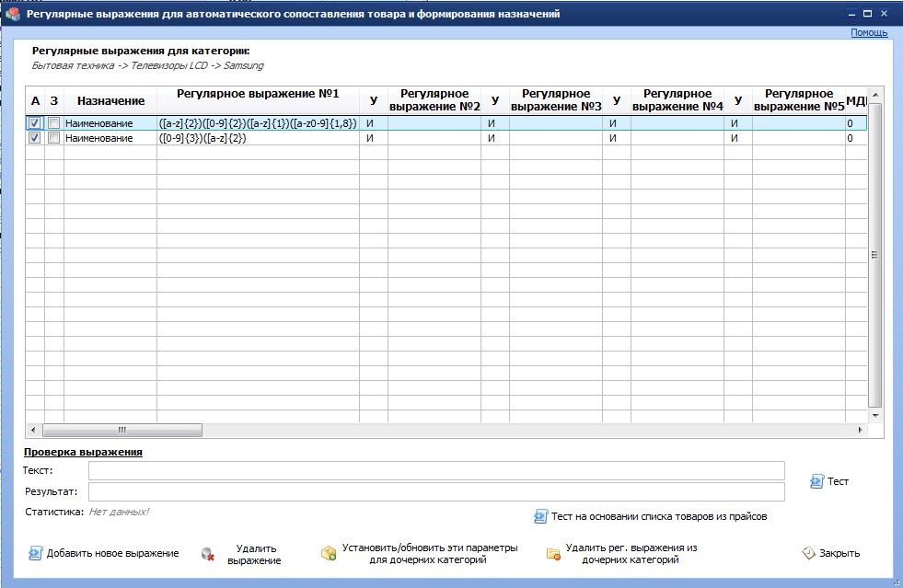Click the vertical scrollbar down arrow
Viewport: 903px width, 588px height.
tap(875, 415)
